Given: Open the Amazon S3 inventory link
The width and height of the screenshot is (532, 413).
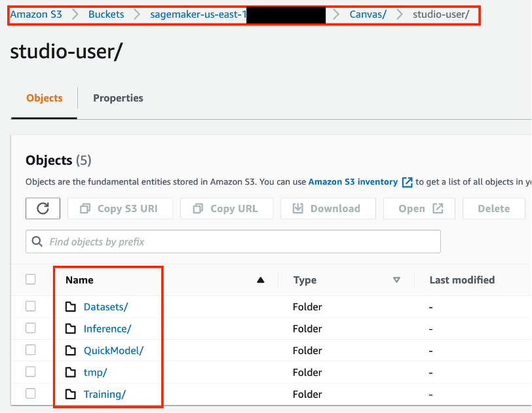Looking at the screenshot, I should click(x=352, y=182).
